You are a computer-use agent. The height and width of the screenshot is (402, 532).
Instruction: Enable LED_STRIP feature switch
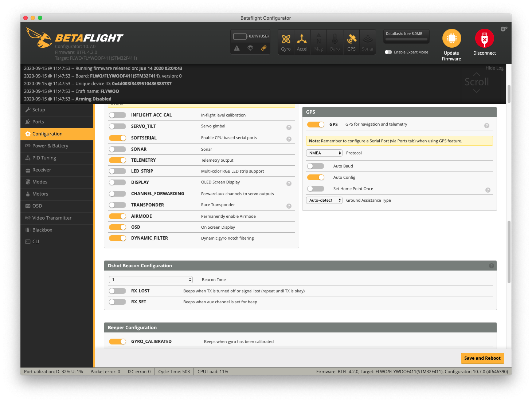coord(117,171)
